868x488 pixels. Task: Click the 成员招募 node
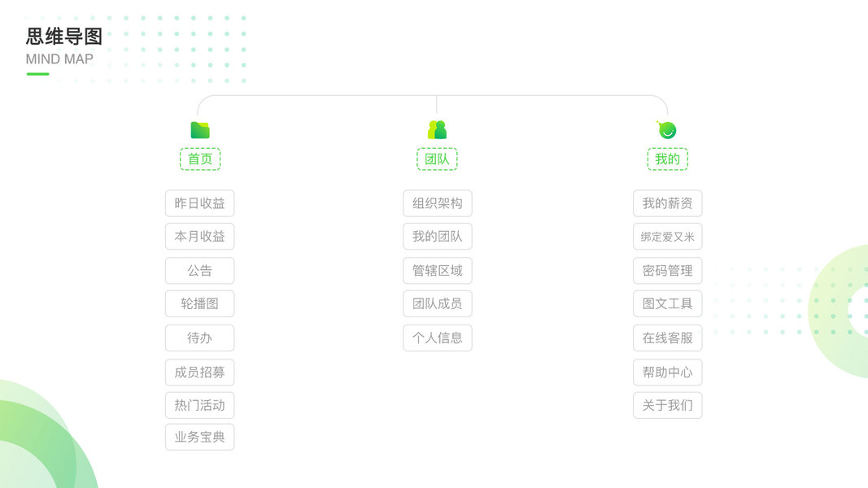pos(200,373)
